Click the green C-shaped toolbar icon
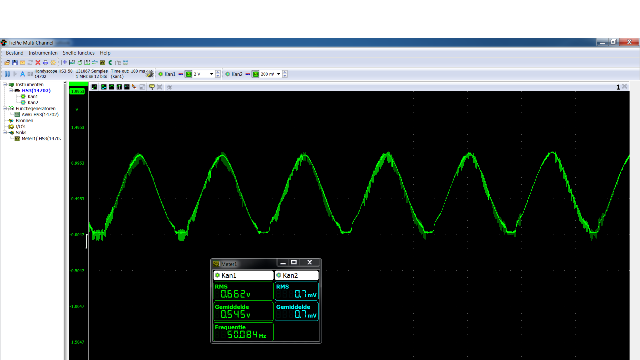This screenshot has width=640, height=360. 110,62
